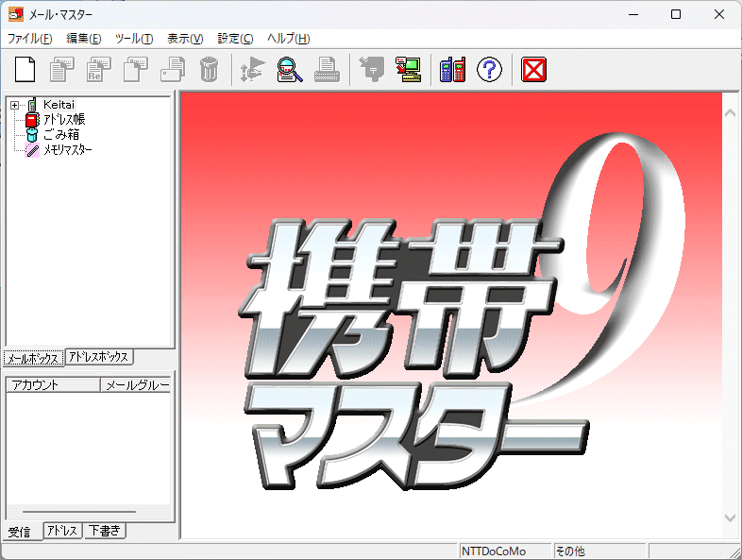
Task: Click the forward mail toolbar icon
Action: point(136,70)
